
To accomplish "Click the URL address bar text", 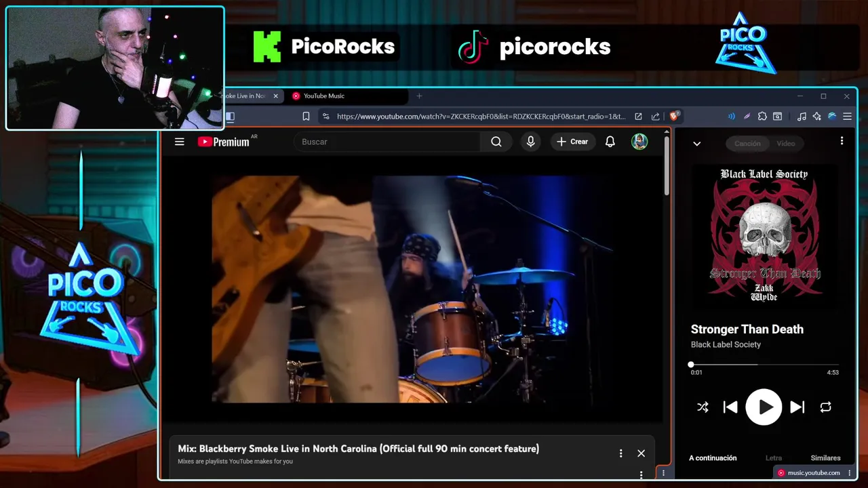I will [481, 117].
